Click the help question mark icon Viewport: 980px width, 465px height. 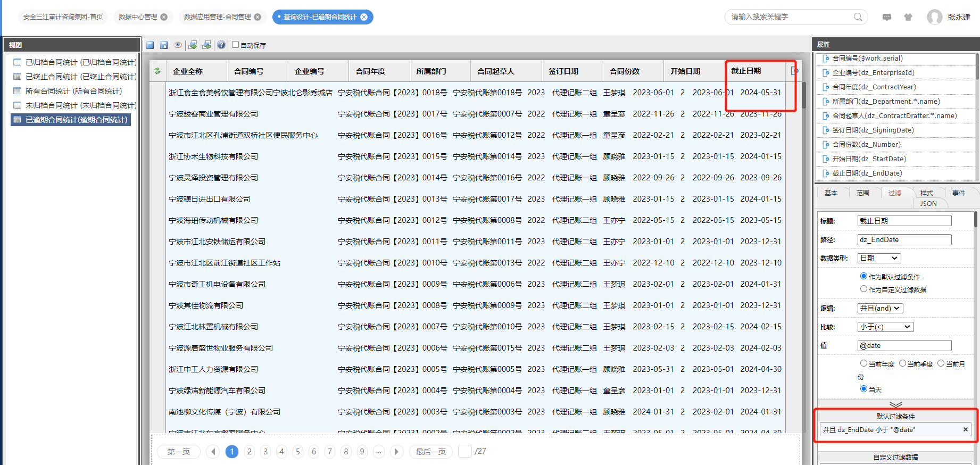221,45
